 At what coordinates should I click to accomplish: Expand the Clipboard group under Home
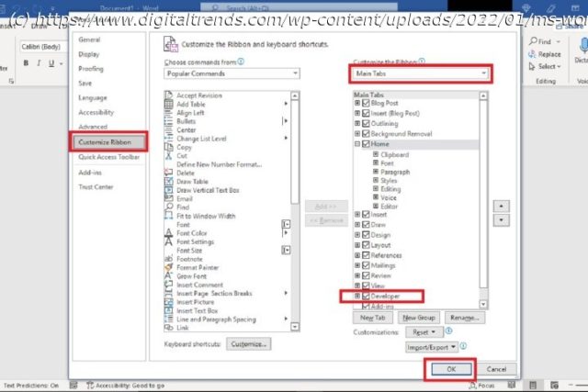[x=376, y=154]
